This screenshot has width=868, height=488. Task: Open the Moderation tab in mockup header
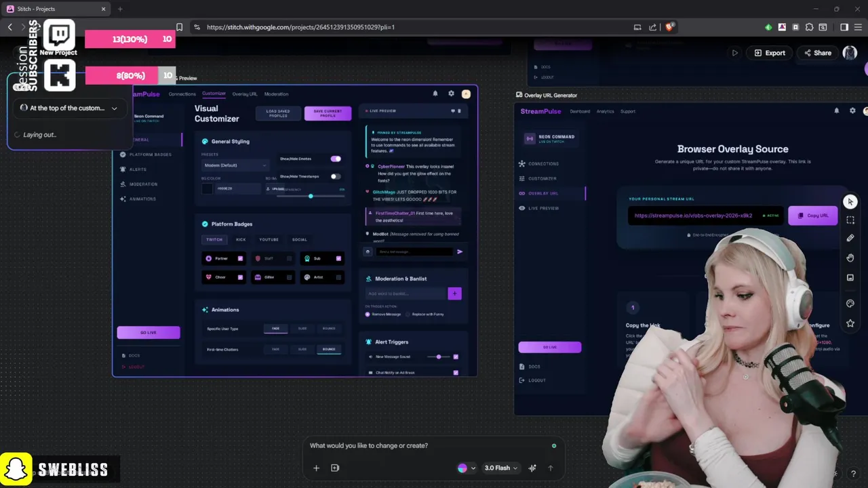(276, 94)
